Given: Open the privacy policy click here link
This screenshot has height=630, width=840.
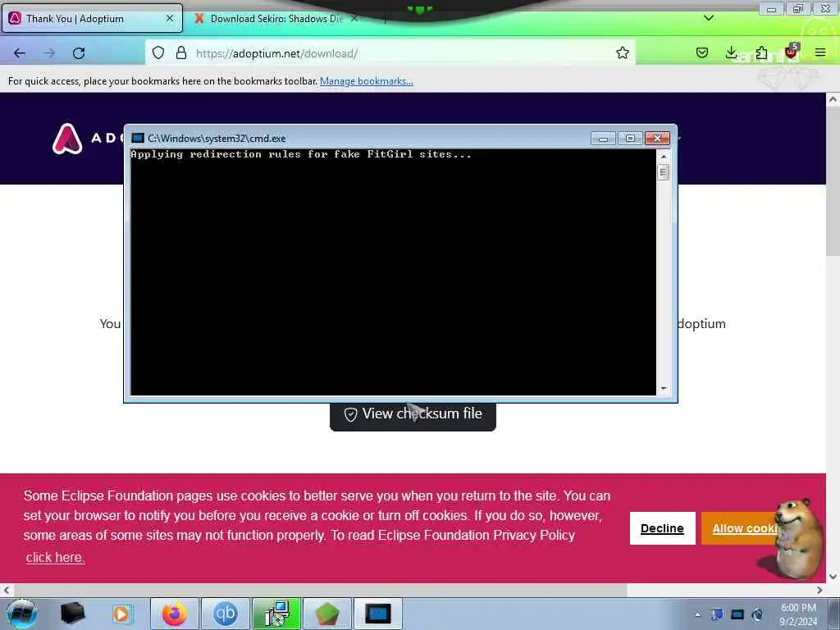Looking at the screenshot, I should [x=55, y=557].
